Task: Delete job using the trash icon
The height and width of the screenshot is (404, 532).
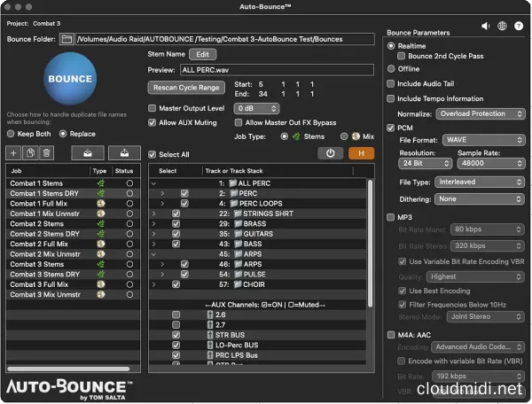Action: point(46,153)
